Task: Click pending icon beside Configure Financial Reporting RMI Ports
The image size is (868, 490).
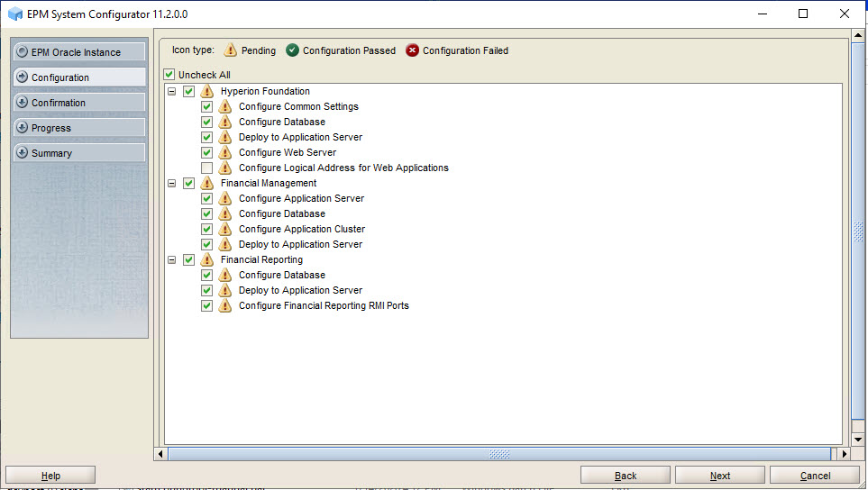Action: pyautogui.click(x=225, y=306)
